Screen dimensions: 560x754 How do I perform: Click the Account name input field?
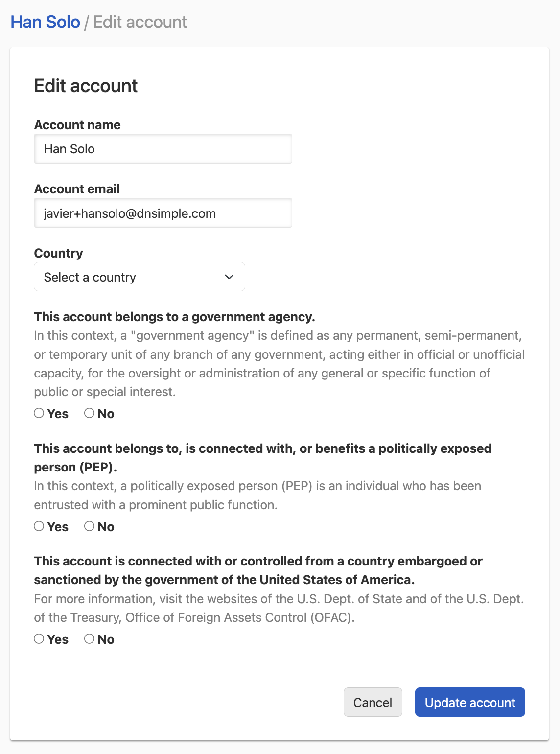point(163,148)
